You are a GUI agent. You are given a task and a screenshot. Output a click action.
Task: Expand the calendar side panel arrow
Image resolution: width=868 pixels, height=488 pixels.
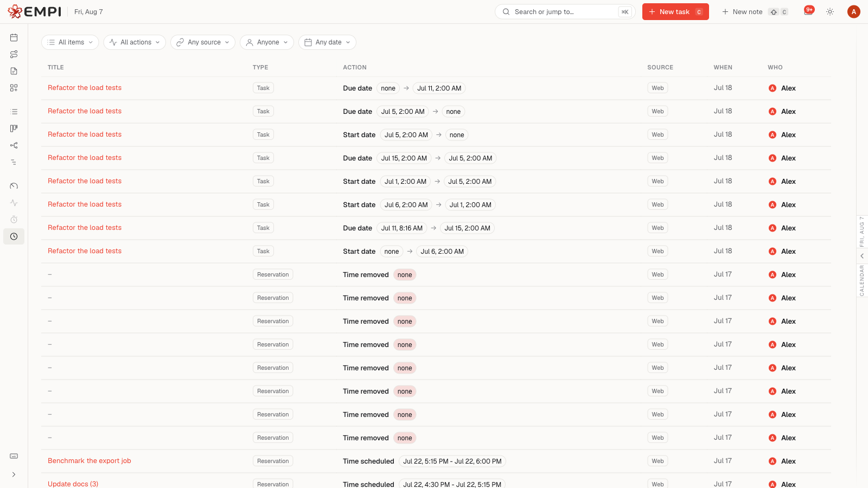862,256
